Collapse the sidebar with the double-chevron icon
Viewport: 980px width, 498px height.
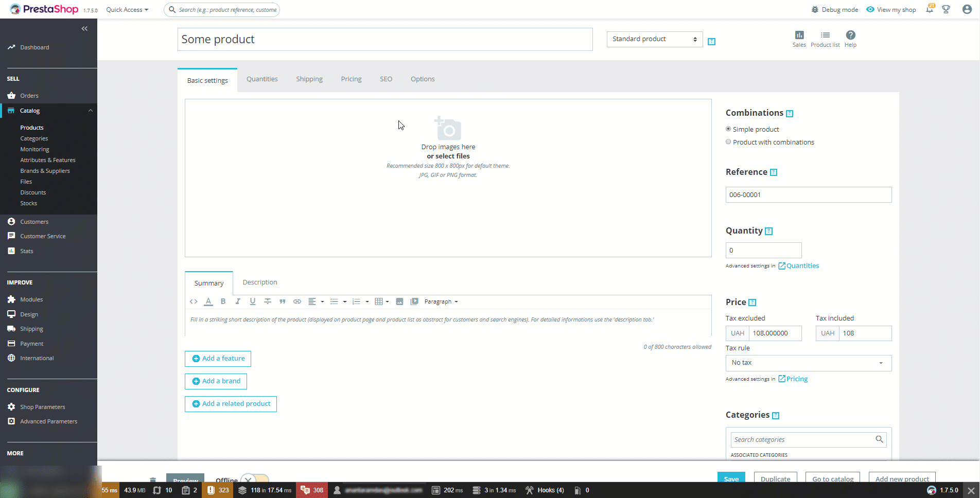84,29
